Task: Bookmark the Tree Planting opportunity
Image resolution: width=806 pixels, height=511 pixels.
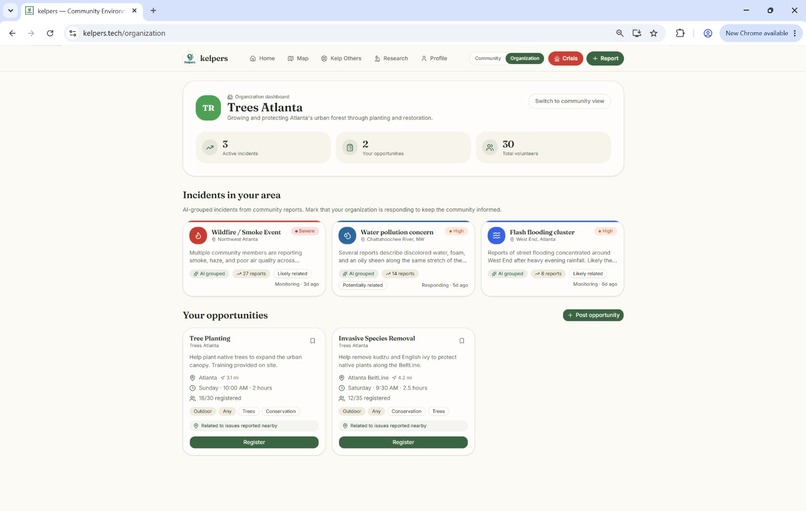Action: 313,341
